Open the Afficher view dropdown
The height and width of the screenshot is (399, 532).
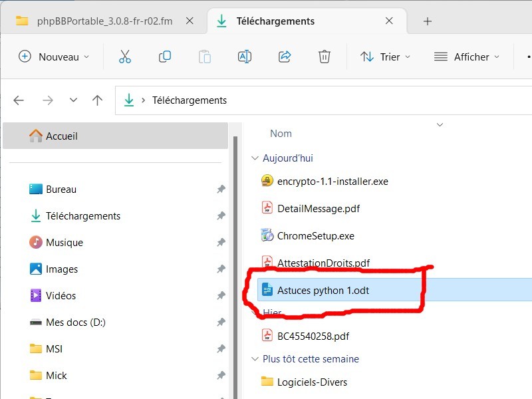point(466,57)
